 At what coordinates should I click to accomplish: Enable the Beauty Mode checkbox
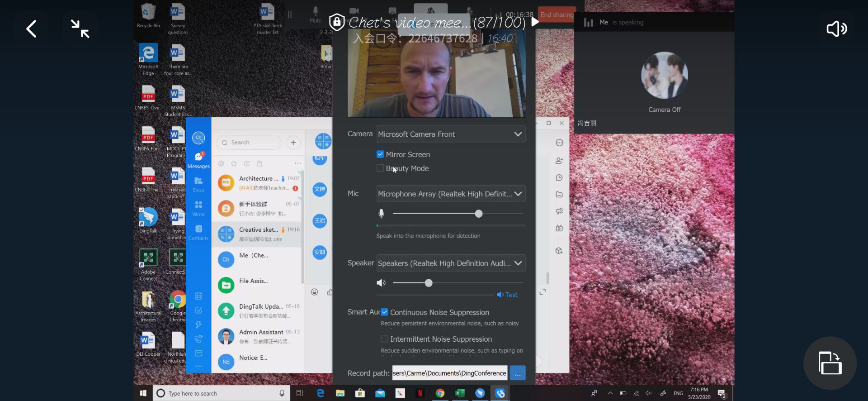tap(380, 168)
